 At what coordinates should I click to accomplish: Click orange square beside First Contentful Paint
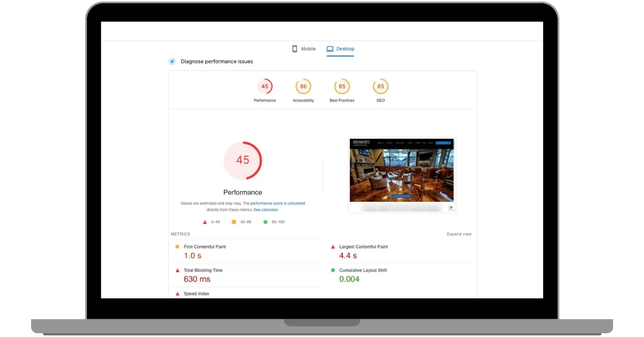pyautogui.click(x=177, y=247)
